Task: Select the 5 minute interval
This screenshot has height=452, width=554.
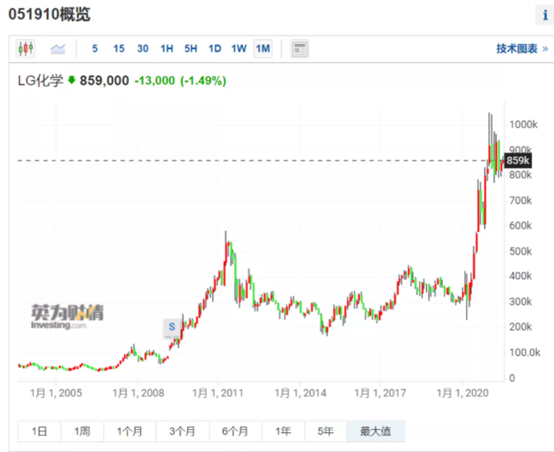Action: (95, 48)
